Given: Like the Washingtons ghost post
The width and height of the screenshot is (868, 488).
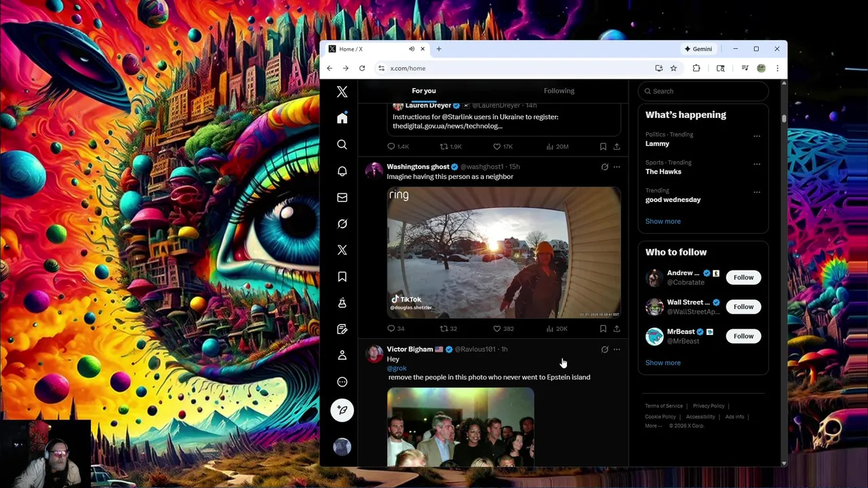Looking at the screenshot, I should pyautogui.click(x=503, y=329).
